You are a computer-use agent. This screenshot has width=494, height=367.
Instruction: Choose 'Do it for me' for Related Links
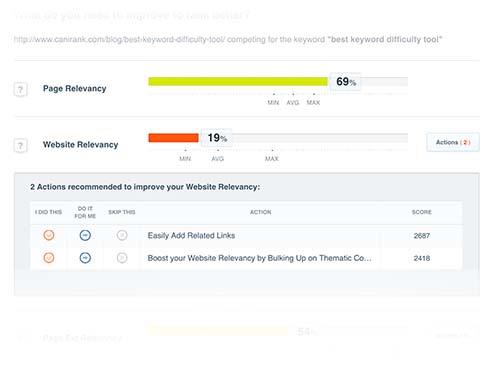(85, 235)
